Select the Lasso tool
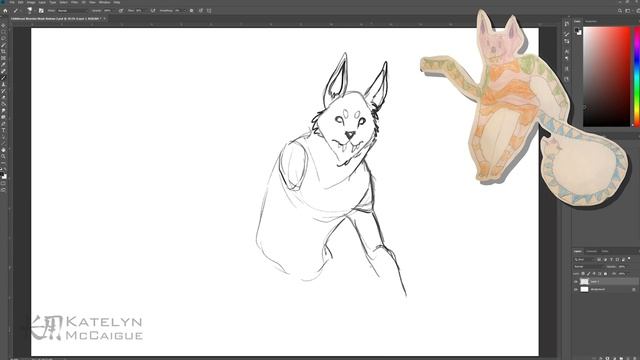The image size is (640, 360). coord(4,38)
